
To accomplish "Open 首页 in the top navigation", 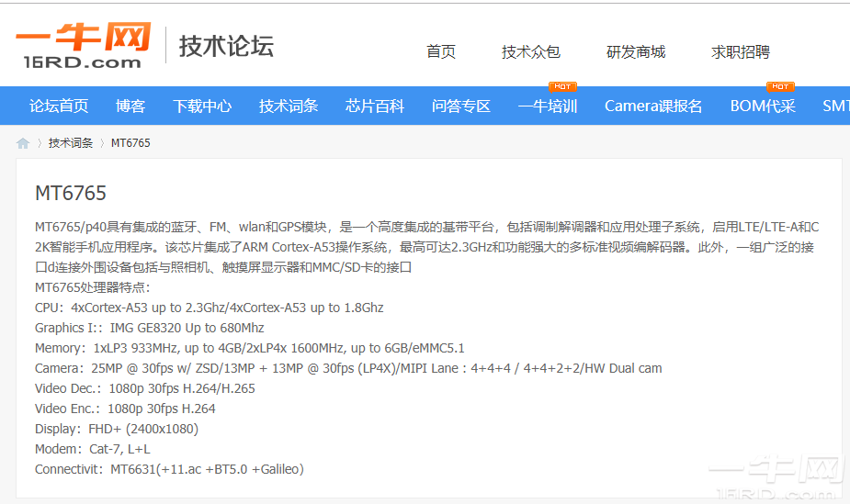I will pyautogui.click(x=441, y=51).
